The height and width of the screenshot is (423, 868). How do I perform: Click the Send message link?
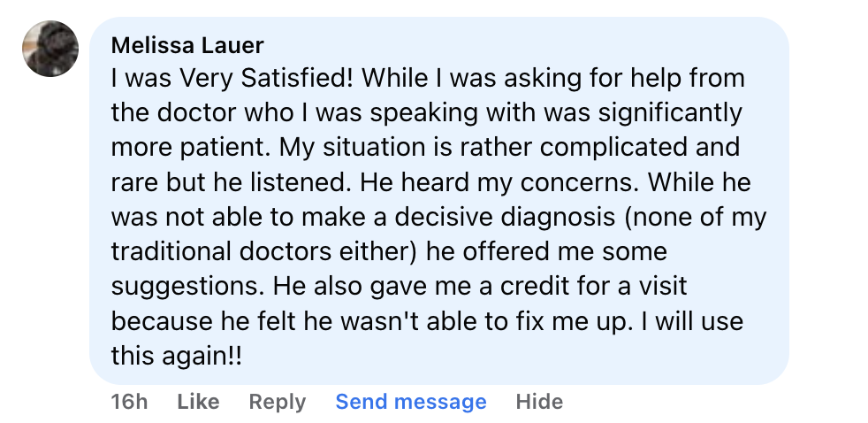pyautogui.click(x=411, y=402)
